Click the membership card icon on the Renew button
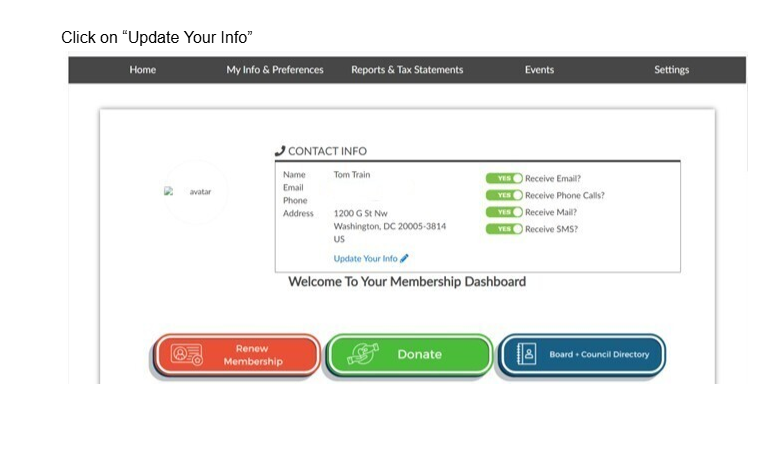Viewport: 771px width, 468px height. (186, 355)
